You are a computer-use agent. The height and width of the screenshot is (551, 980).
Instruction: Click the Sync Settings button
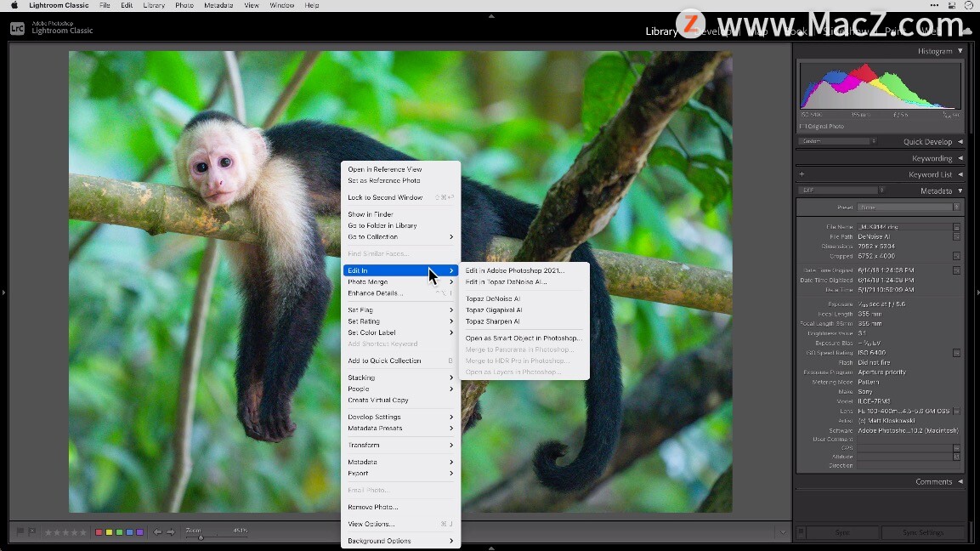(922, 532)
